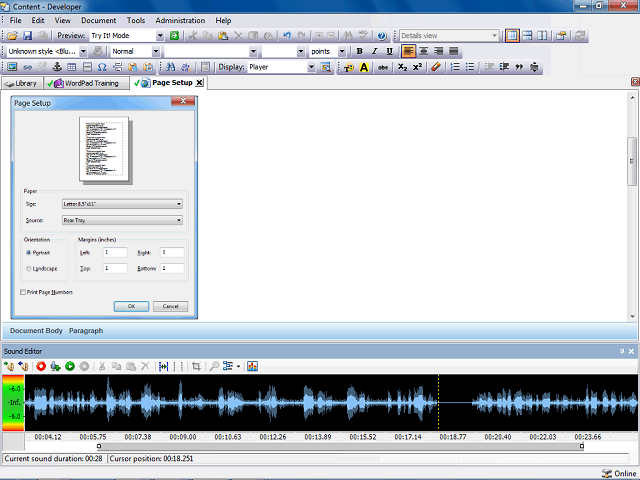Image resolution: width=640 pixels, height=480 pixels.
Task: Click the blue Help question mark icon
Action: coord(382,36)
